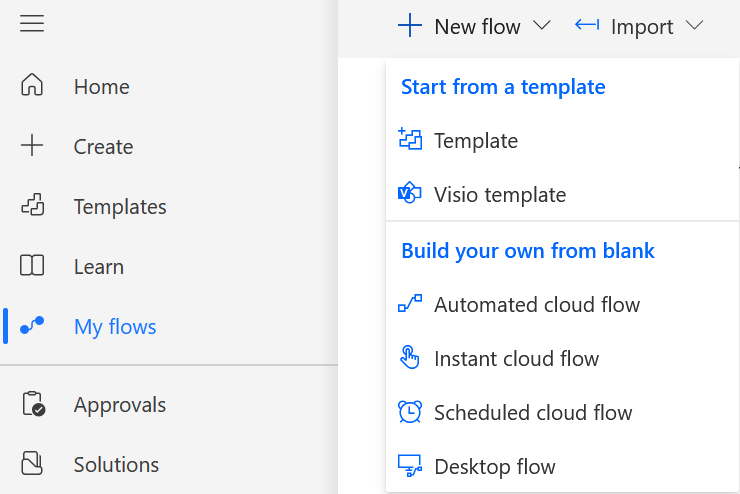Click 'Start from a template' heading
This screenshot has width=740, height=494.
(503, 86)
